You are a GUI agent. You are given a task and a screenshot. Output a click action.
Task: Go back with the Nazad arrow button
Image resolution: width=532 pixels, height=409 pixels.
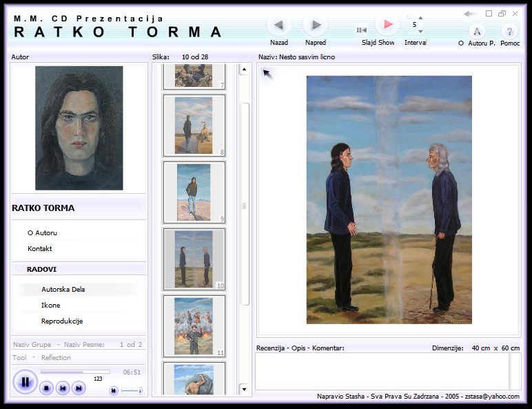(279, 25)
